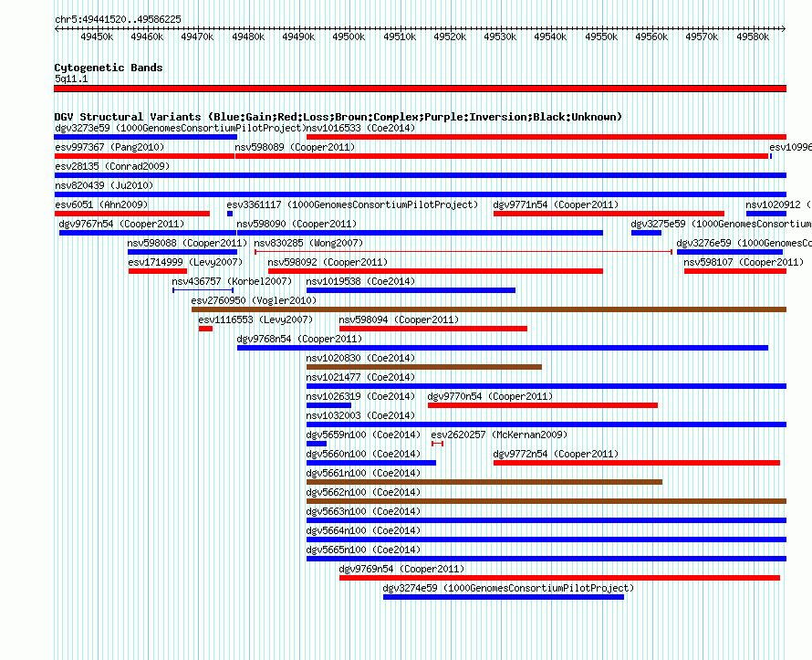Select nsv1021477 (Coe2014) label

tap(360, 377)
